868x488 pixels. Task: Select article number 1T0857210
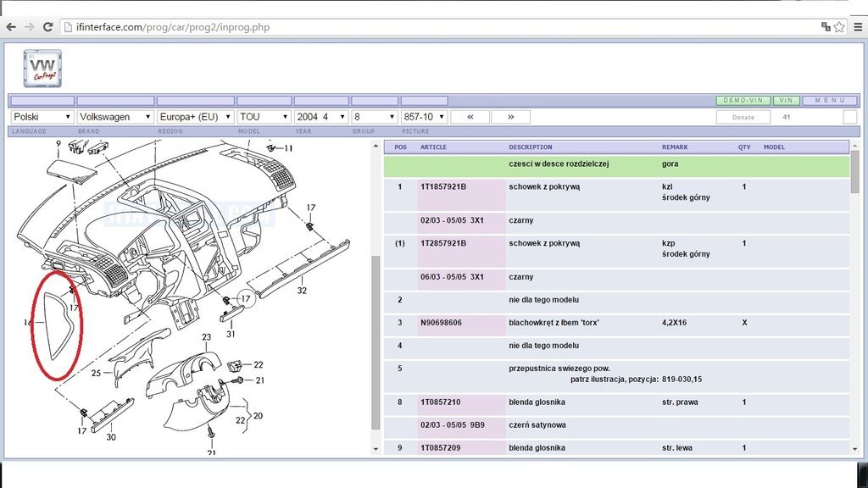point(440,402)
